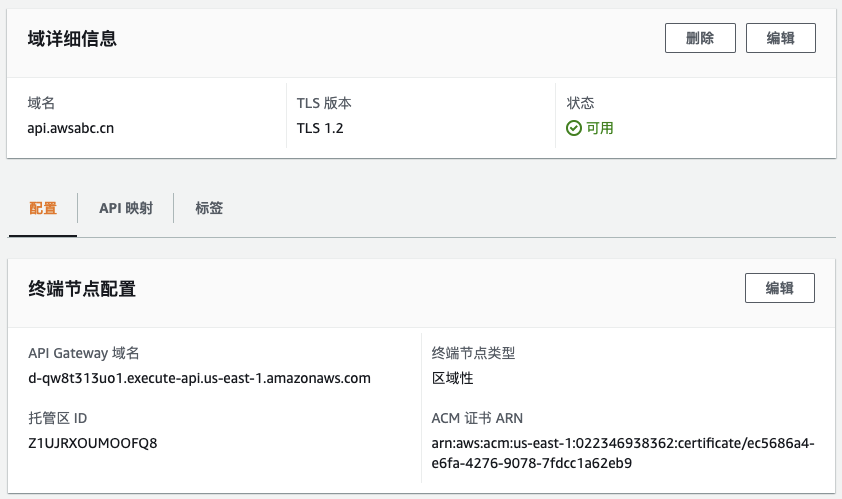The height and width of the screenshot is (499, 842).
Task: Click the 域详细信息 heading
Action: [x=72, y=39]
